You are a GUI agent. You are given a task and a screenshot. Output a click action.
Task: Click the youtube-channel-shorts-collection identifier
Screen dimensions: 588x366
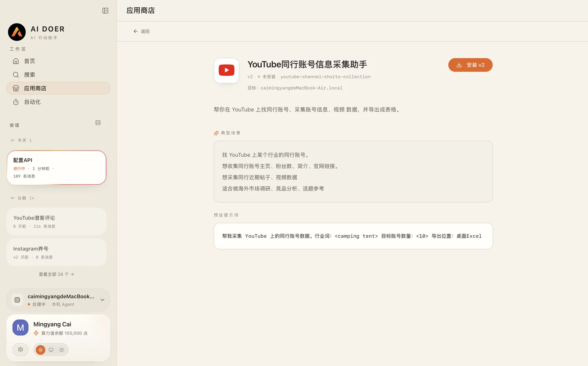coord(325,77)
